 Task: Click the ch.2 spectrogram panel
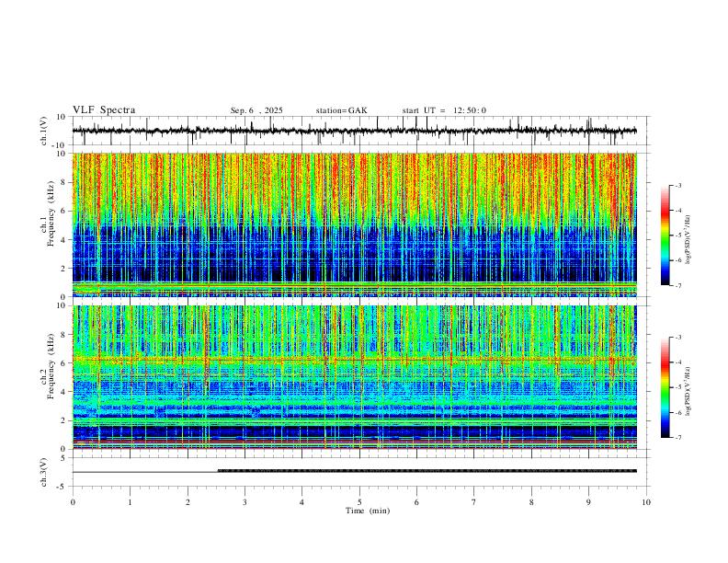[x=354, y=377]
